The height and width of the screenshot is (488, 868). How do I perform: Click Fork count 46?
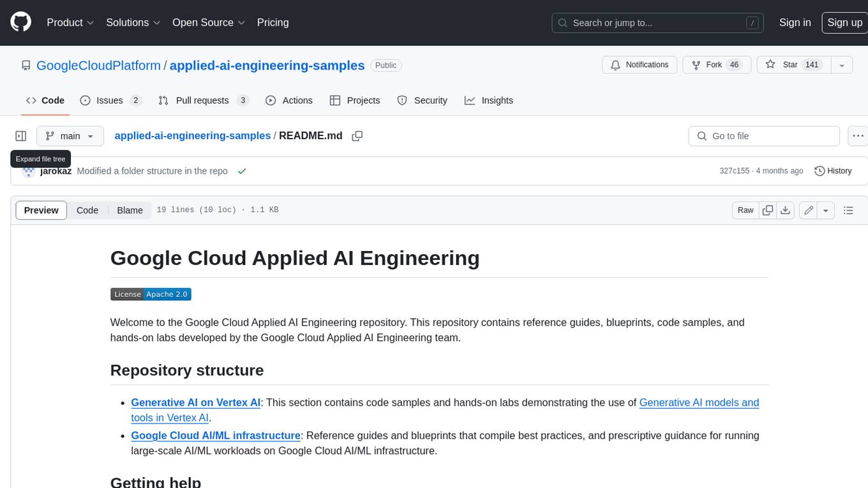(734, 65)
